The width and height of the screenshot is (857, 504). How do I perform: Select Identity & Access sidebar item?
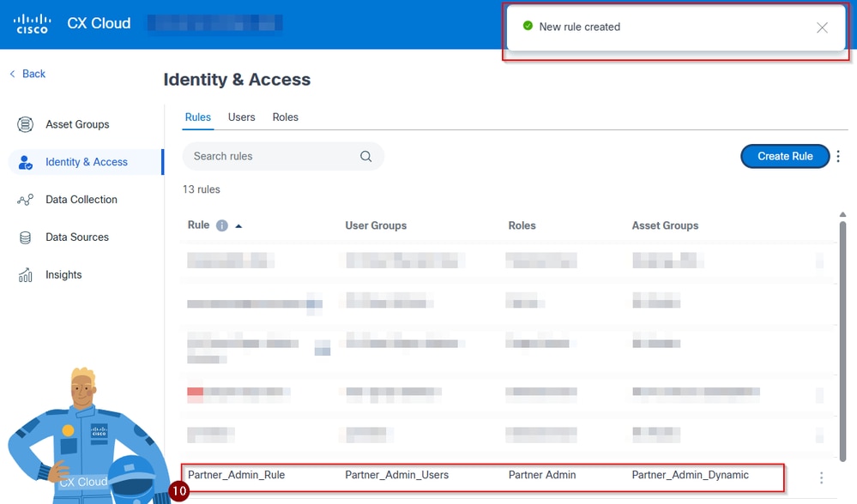tap(86, 162)
